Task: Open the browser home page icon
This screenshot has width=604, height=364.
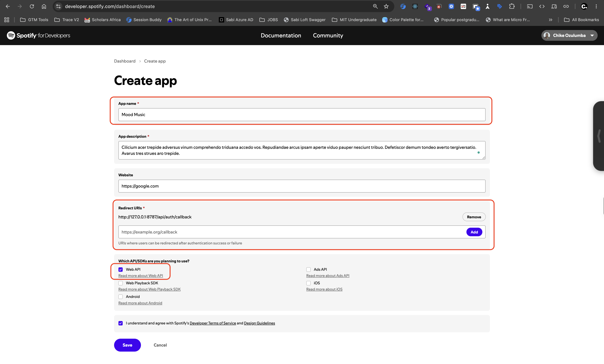Action: pos(44,6)
